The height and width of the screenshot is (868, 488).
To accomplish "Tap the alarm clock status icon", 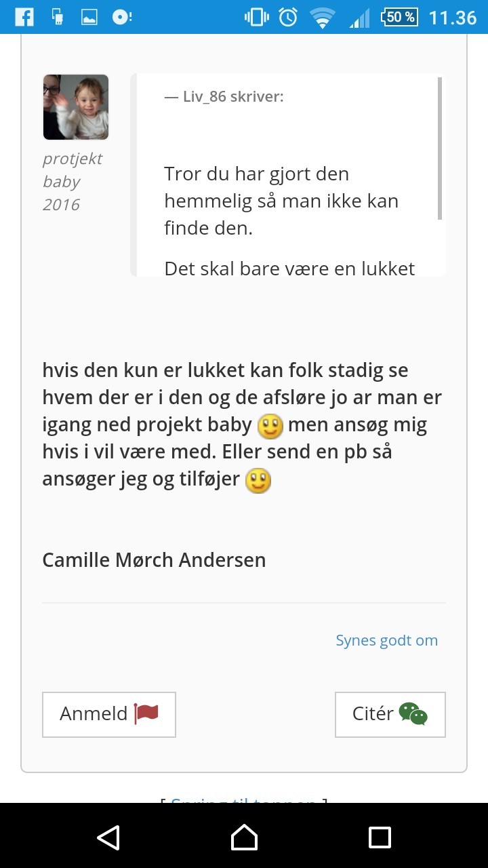I will click(288, 17).
